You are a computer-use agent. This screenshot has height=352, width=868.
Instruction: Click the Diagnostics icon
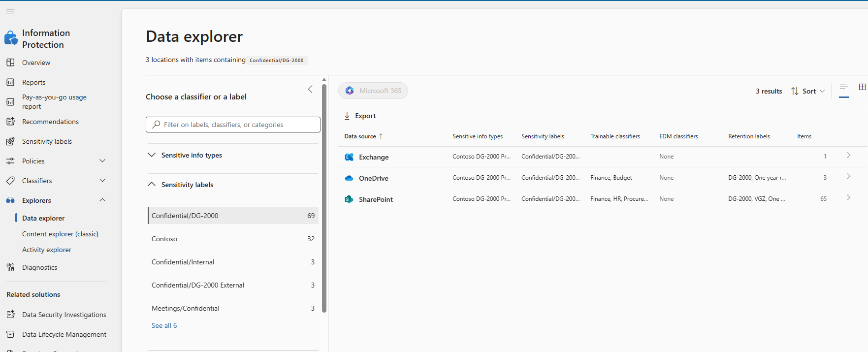click(10, 267)
